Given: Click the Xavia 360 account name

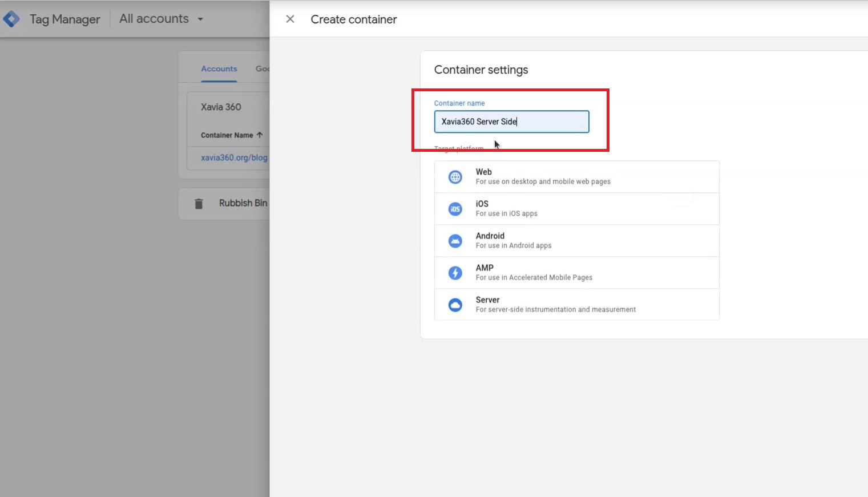Looking at the screenshot, I should (x=221, y=107).
